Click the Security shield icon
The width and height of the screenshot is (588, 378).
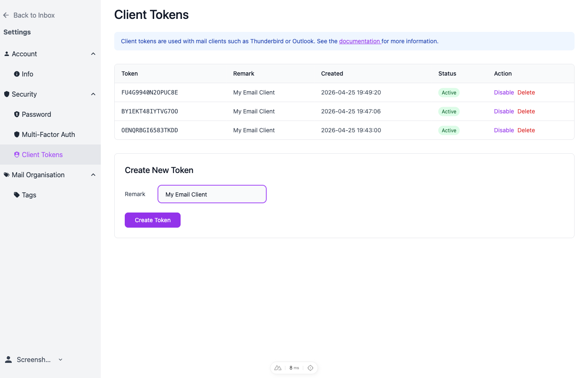pyautogui.click(x=6, y=94)
